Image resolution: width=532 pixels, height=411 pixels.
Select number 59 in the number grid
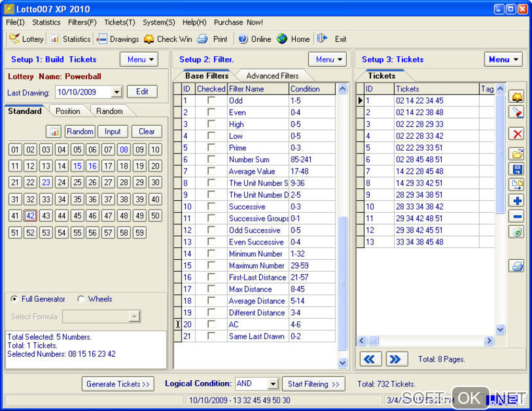coord(139,233)
